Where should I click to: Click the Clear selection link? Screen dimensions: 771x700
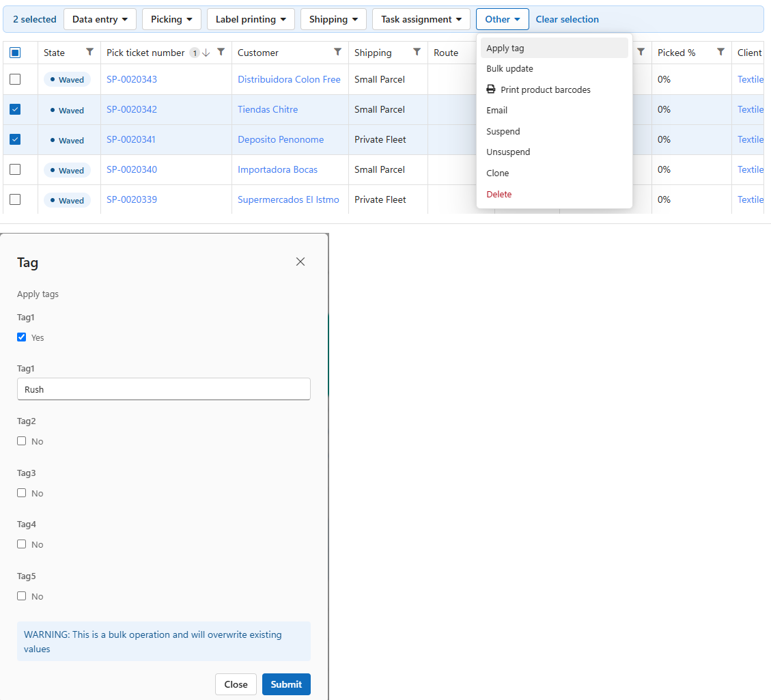[x=567, y=19]
